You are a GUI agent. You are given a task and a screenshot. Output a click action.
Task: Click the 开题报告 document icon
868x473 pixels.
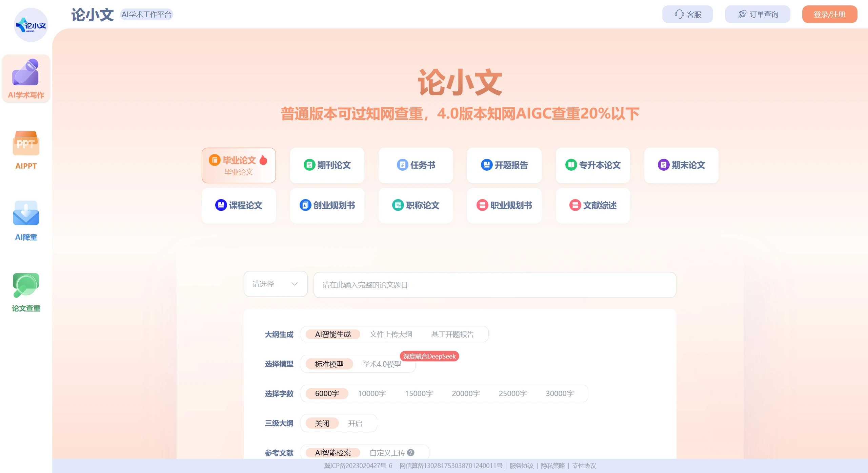click(x=487, y=165)
